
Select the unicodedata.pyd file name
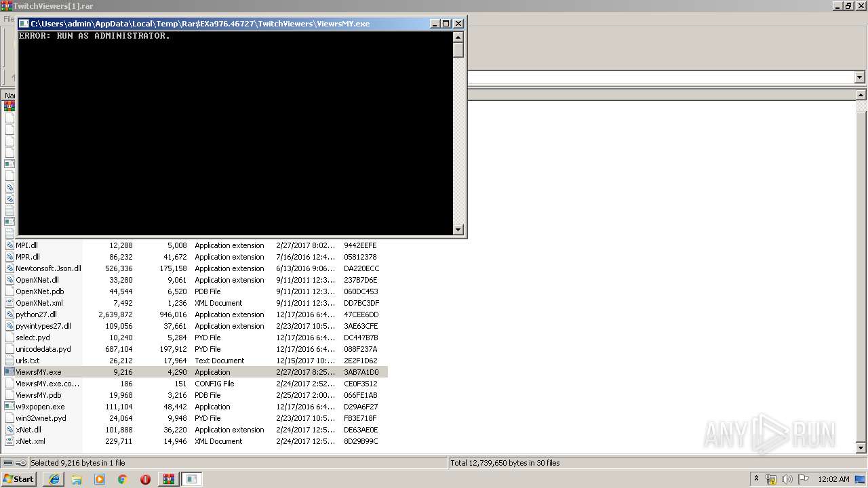tap(43, 349)
